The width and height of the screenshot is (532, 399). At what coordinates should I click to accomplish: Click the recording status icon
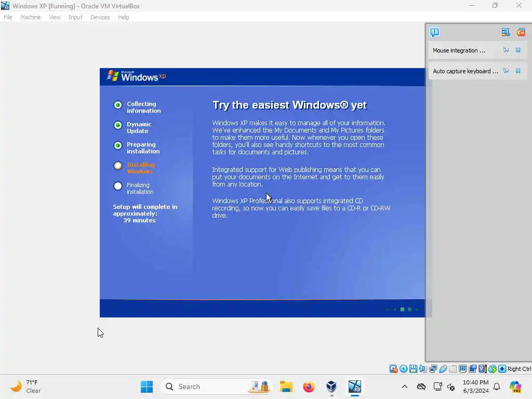pos(472,369)
